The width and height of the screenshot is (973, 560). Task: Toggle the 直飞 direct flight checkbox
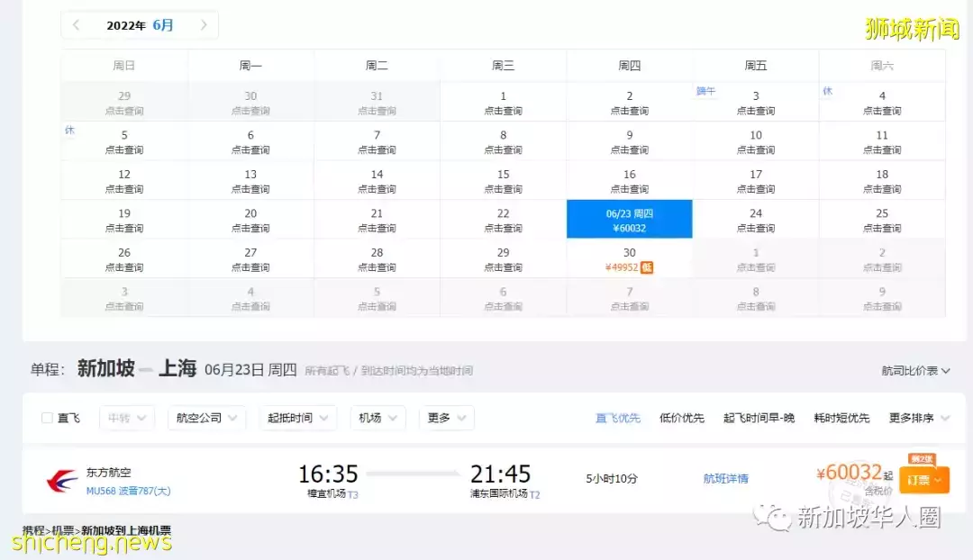(x=48, y=418)
